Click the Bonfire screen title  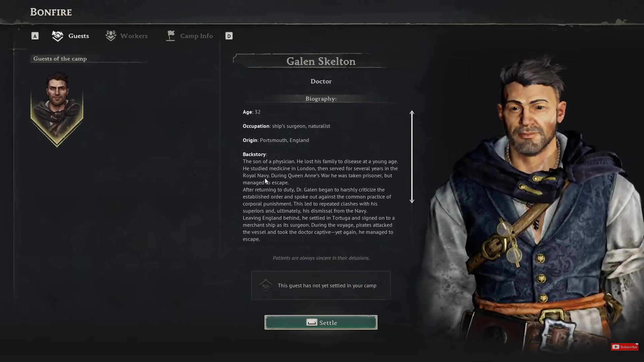coord(51,12)
